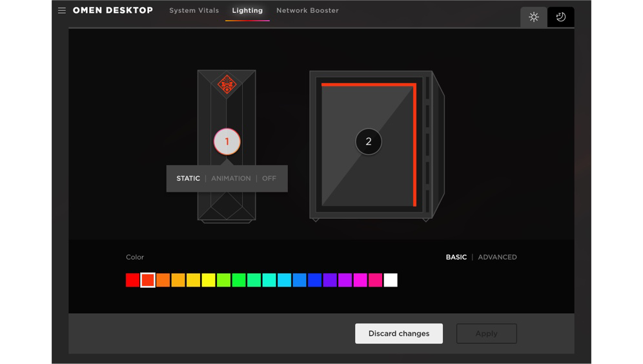Pick the amber color swatch
Viewport: 643px width, 364px height.
pyautogui.click(x=178, y=280)
